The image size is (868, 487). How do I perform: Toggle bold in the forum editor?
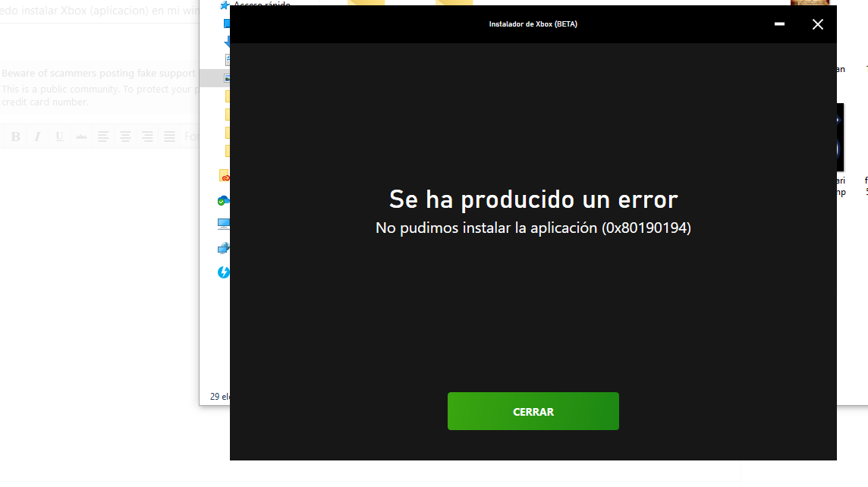point(15,136)
